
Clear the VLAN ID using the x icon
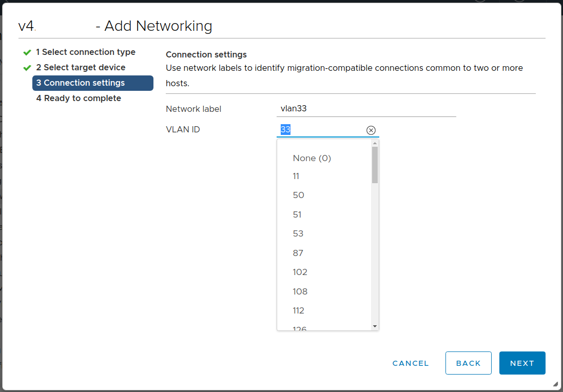click(371, 130)
